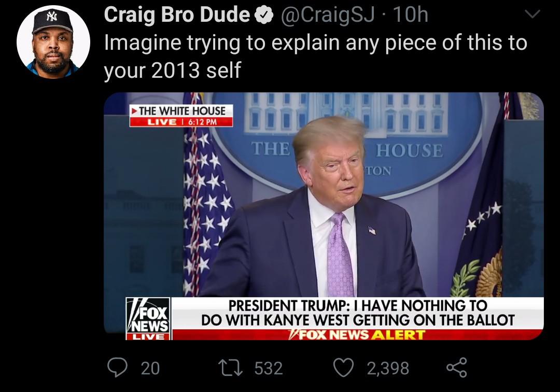The width and height of the screenshot is (560, 392).
Task: Click the Fox News logo in video
Action: pyautogui.click(x=148, y=318)
